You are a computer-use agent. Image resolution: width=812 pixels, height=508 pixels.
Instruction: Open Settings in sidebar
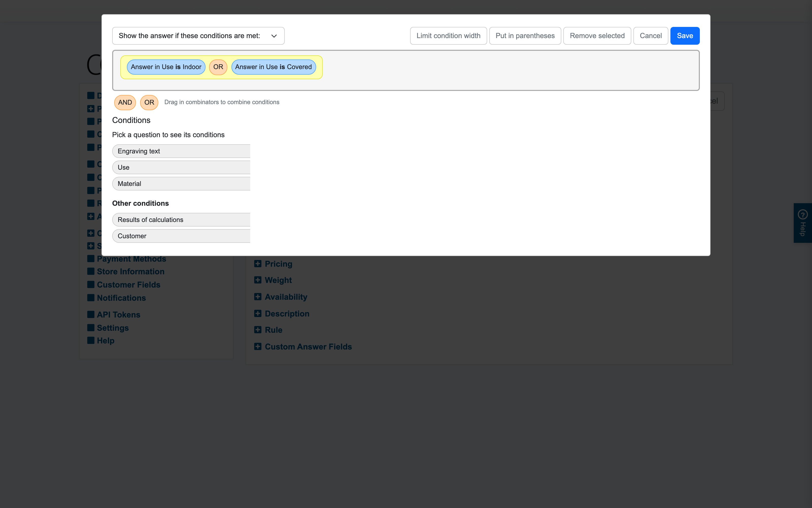coord(113,328)
